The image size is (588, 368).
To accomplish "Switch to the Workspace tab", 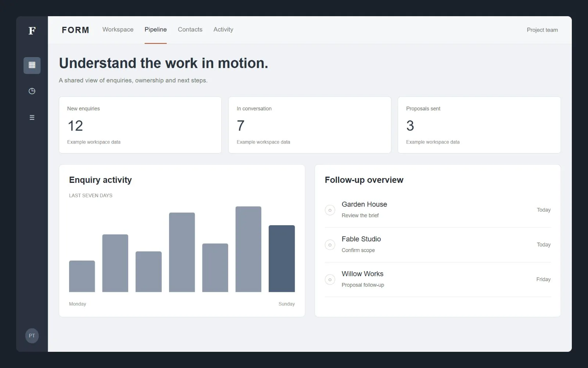I will point(118,29).
